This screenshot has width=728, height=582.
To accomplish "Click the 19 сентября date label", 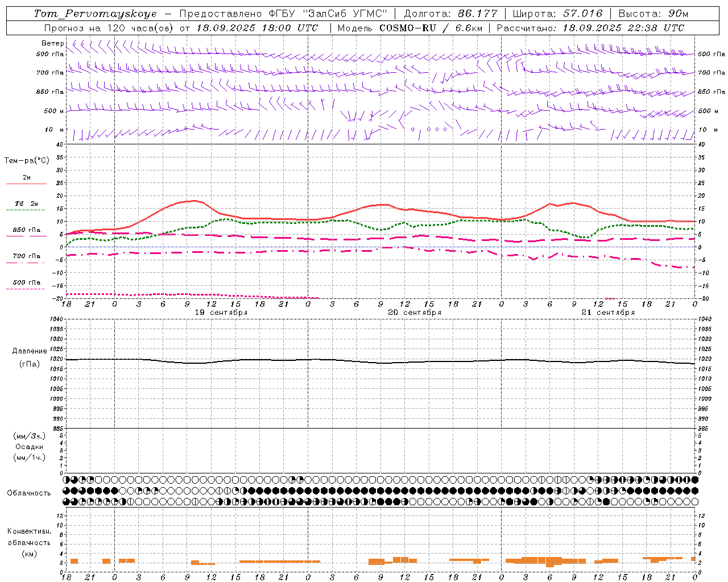I will coord(221,312).
